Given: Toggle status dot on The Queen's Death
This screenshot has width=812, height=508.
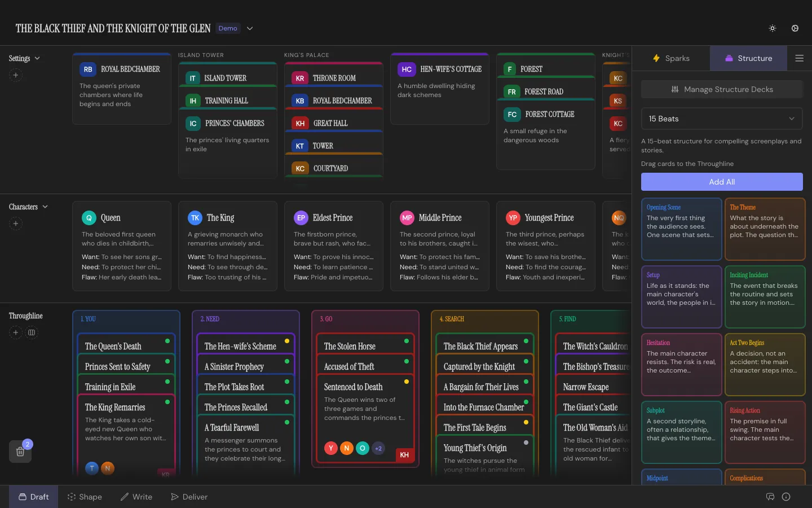Looking at the screenshot, I should [x=167, y=341].
